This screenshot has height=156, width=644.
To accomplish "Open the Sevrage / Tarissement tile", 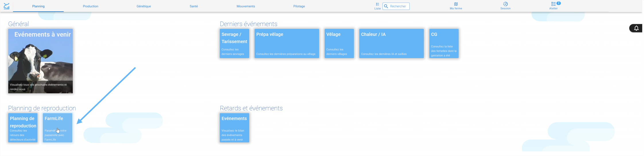I will (x=234, y=43).
